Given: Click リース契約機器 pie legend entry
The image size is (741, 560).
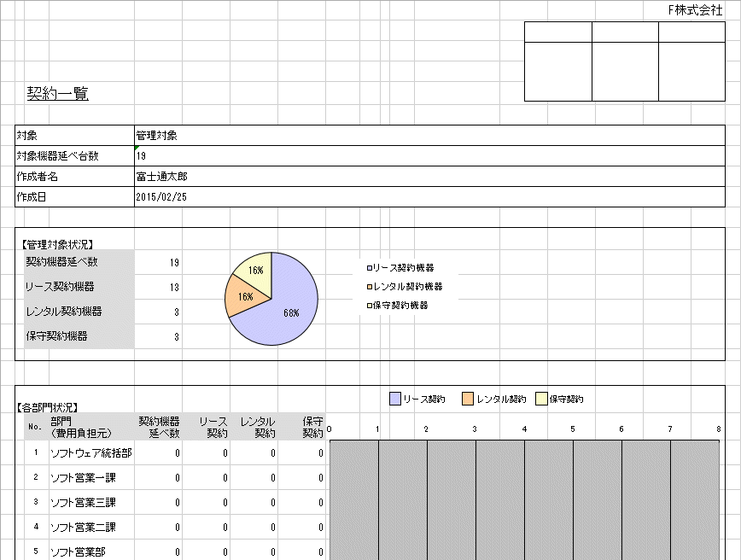Looking at the screenshot, I should (x=400, y=268).
